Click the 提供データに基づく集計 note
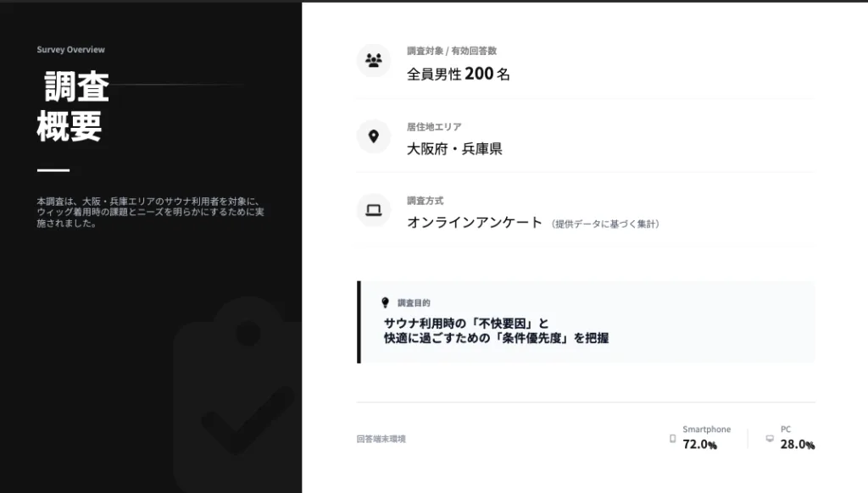This screenshot has width=868, height=493. (x=604, y=224)
